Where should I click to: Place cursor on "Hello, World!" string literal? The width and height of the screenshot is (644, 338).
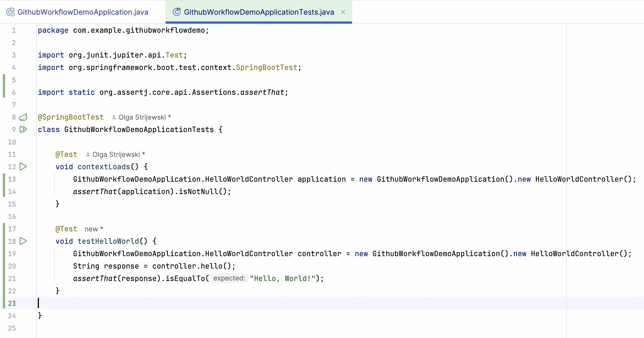282,278
